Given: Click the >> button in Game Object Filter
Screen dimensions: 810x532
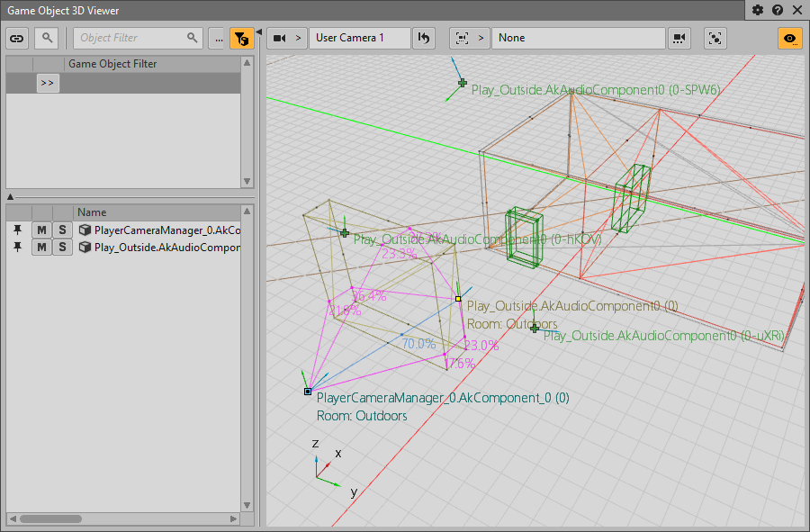Looking at the screenshot, I should pos(48,83).
